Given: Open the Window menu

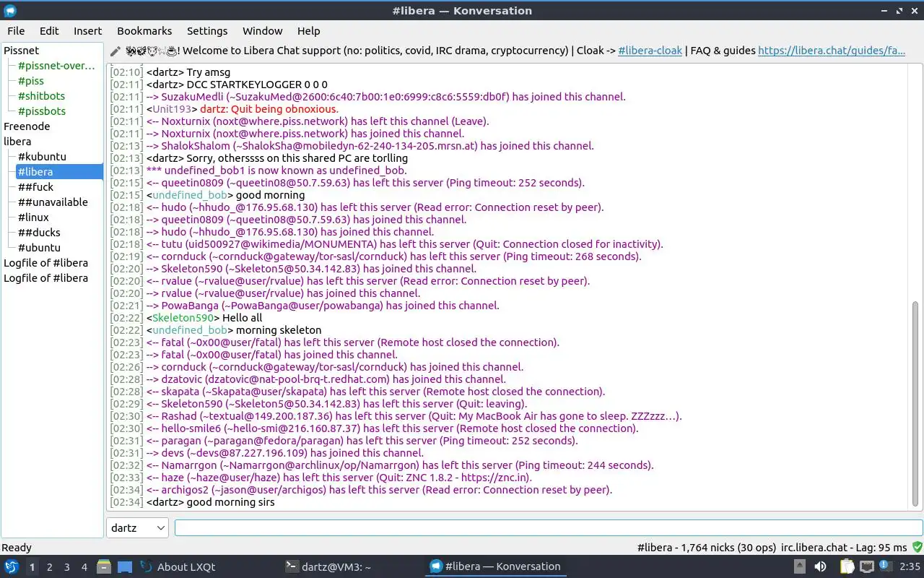Looking at the screenshot, I should click(x=262, y=31).
